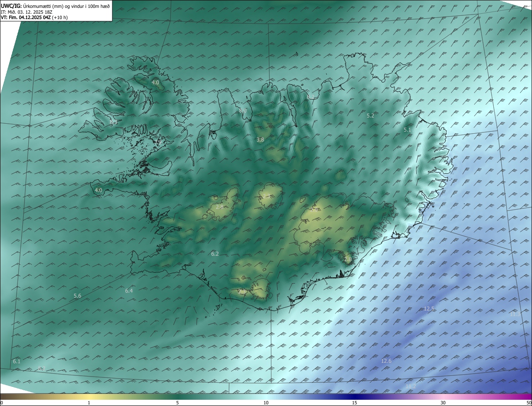Click the 6.4 value label over the sea
The width and height of the screenshot is (532, 406).
point(129,291)
